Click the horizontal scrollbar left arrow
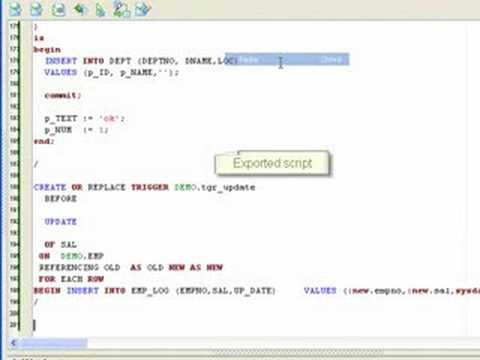The width and height of the screenshot is (480, 360). pos(14,343)
